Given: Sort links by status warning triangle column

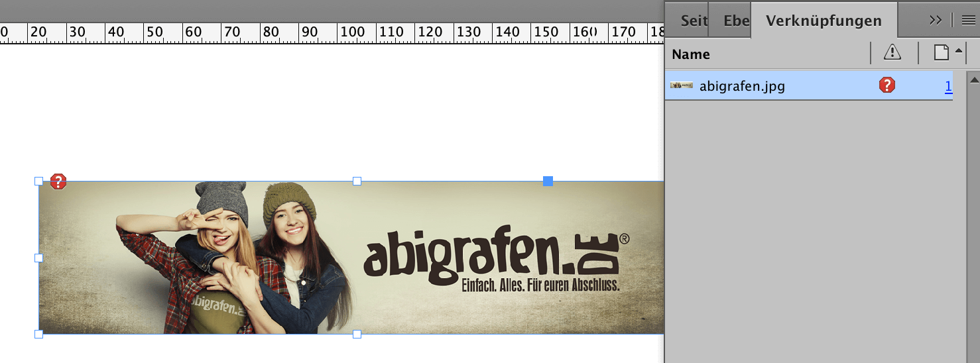Looking at the screenshot, I should pos(892,52).
